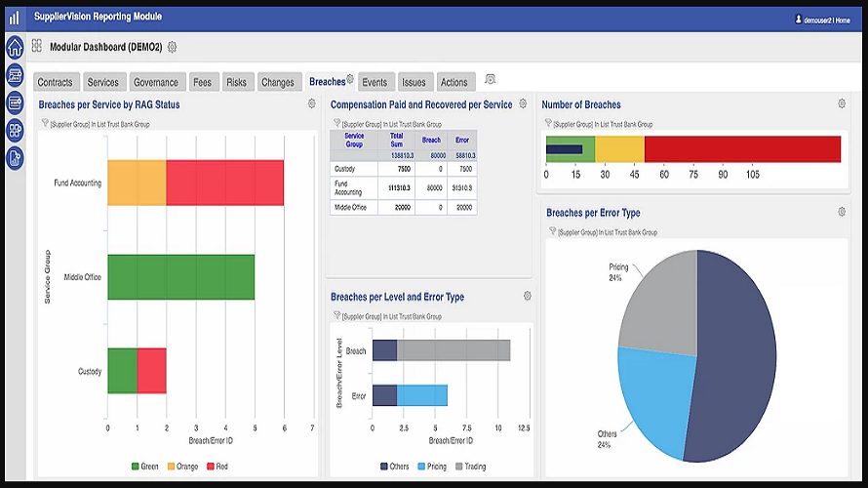The image size is (868, 488).
Task: Switch to the Fees tab
Action: 204,82
